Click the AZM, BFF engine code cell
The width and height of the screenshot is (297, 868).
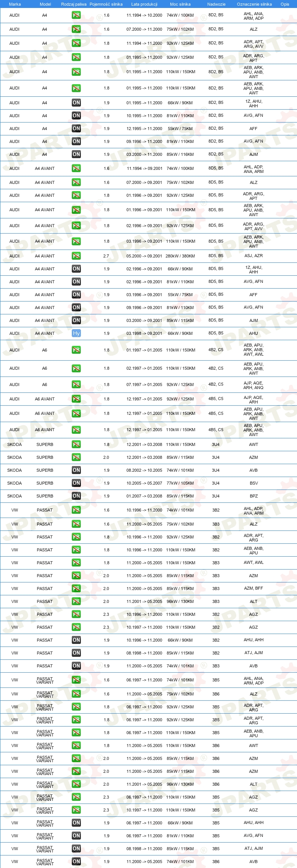(254, 589)
